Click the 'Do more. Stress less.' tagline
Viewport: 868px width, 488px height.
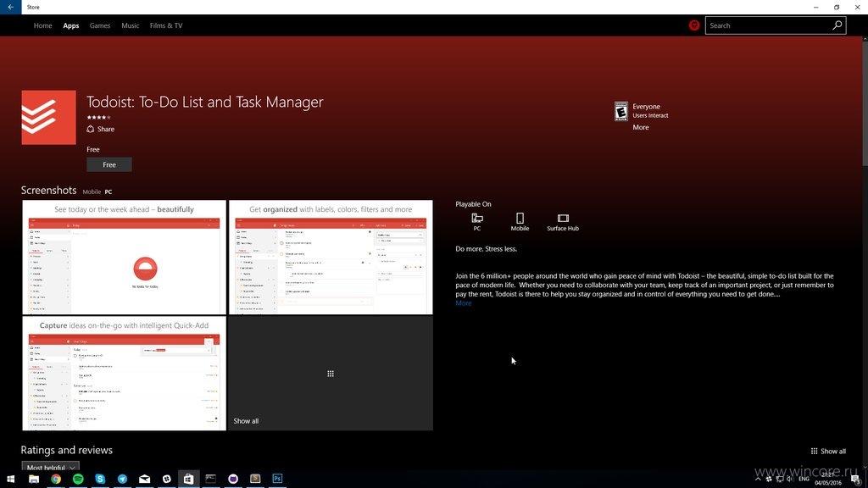[x=486, y=249]
